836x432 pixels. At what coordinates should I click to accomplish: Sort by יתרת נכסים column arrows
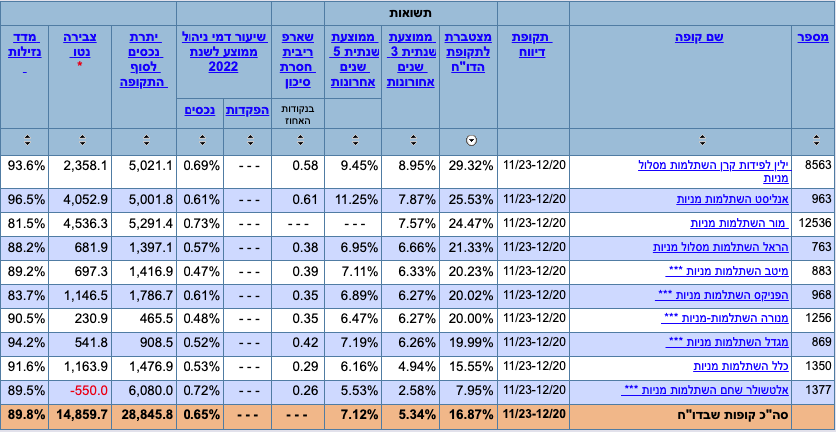[146, 141]
